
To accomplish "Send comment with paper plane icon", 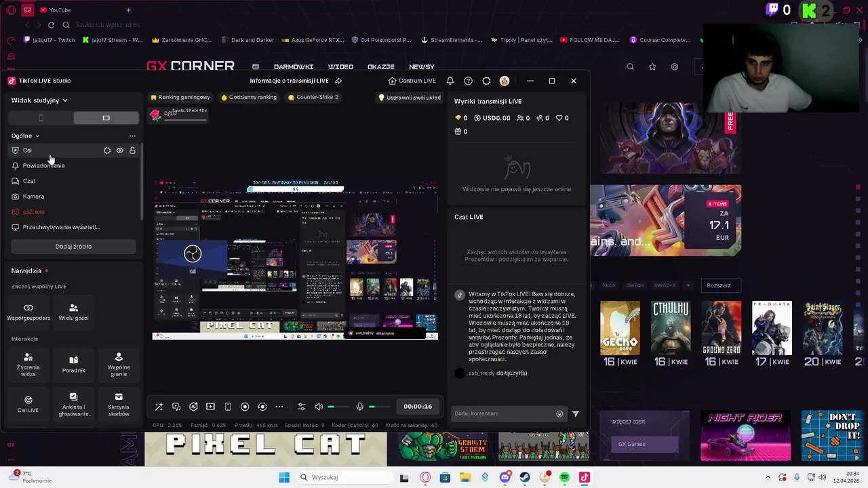I will (576, 413).
